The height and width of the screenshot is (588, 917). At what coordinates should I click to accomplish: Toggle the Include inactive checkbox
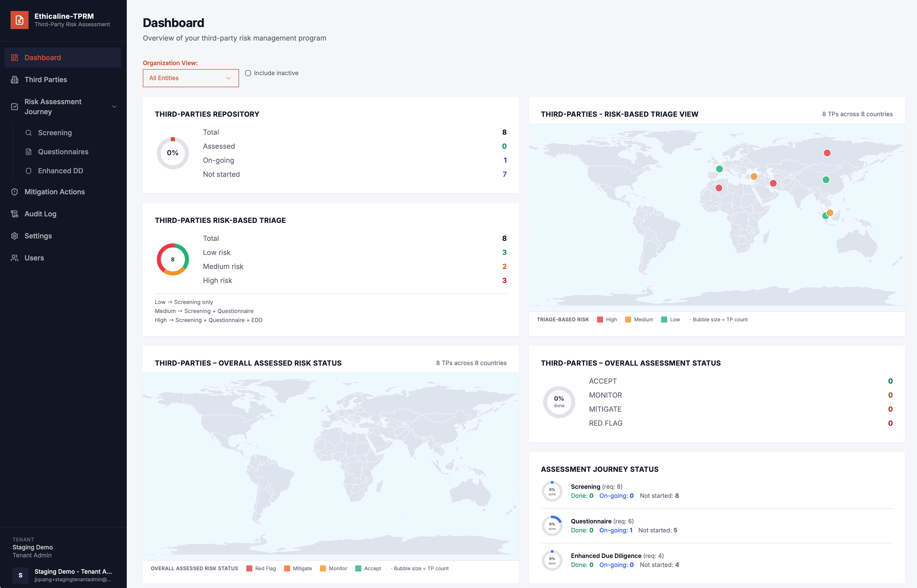pyautogui.click(x=248, y=73)
